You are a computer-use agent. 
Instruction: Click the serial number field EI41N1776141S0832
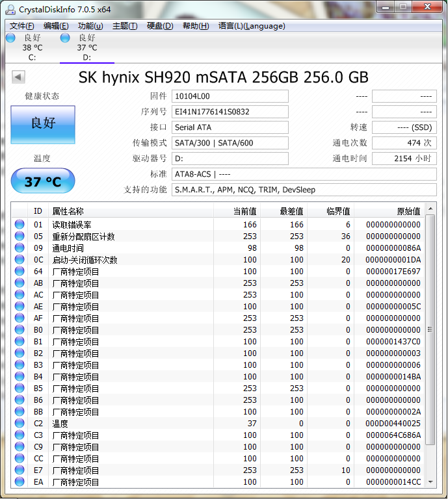coord(230,112)
